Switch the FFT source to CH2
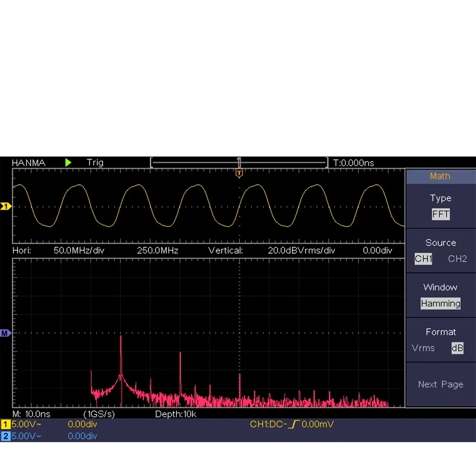The width and height of the screenshot is (476, 476). 457,259
